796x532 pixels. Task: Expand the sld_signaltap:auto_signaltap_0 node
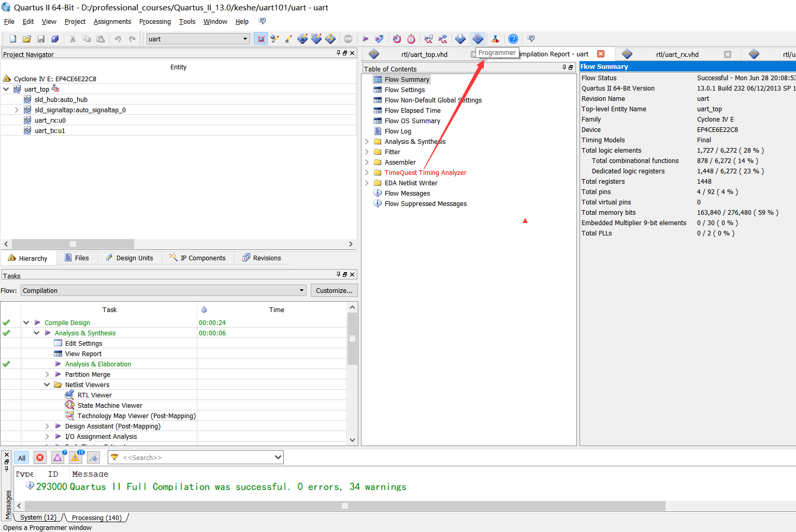(17, 110)
